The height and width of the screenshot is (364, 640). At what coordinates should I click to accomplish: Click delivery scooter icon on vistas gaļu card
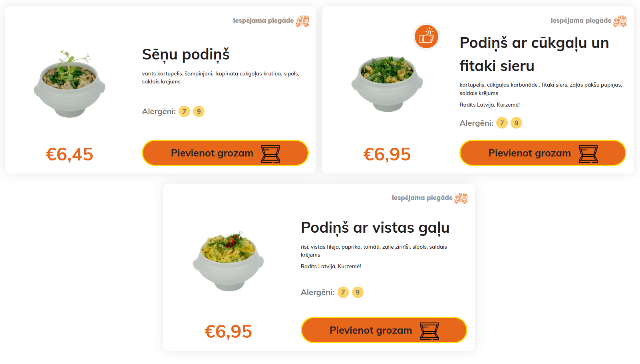[461, 198]
